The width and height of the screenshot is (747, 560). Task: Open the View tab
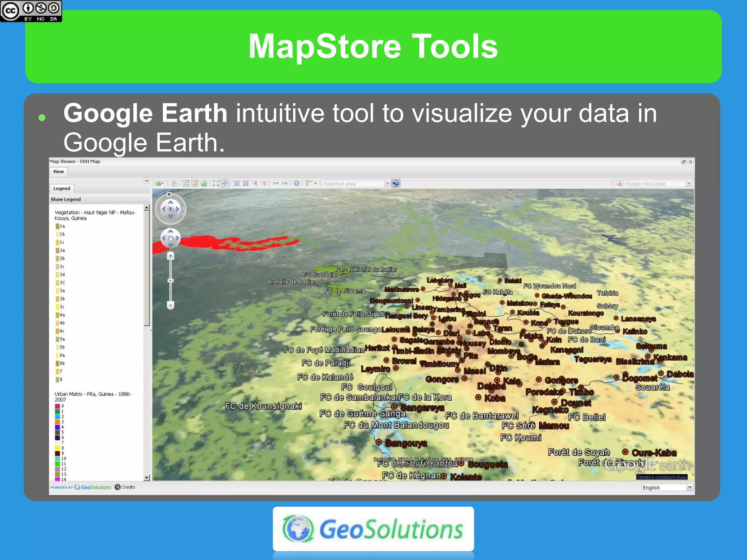(x=58, y=172)
